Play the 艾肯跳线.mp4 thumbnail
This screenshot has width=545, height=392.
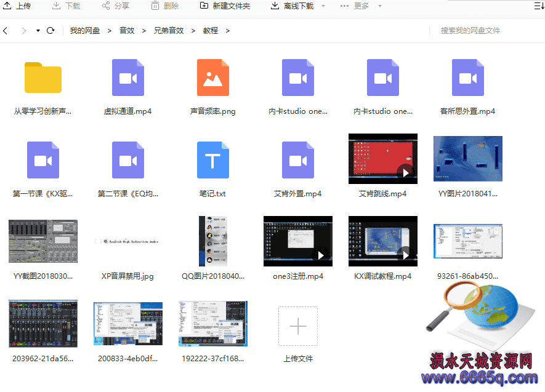click(x=383, y=159)
